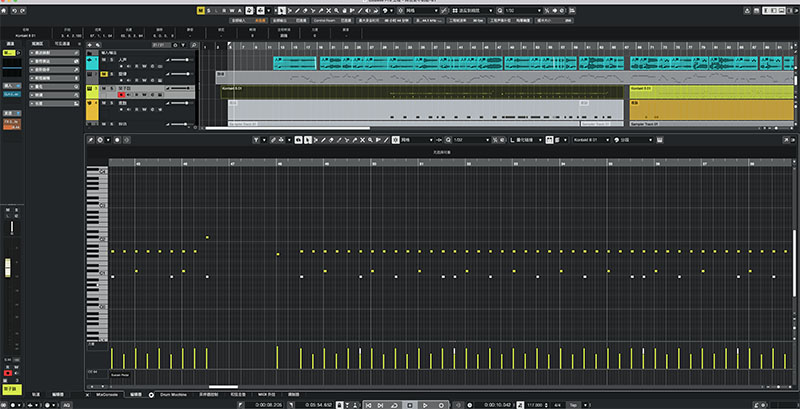
Task: Select the Key Editor arrow selection tool
Action: (x=307, y=140)
